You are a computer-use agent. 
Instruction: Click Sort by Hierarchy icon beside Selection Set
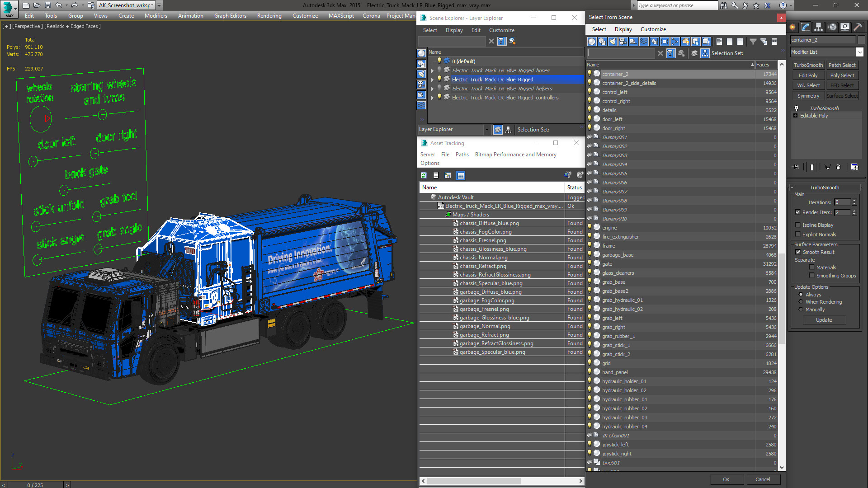click(x=705, y=53)
